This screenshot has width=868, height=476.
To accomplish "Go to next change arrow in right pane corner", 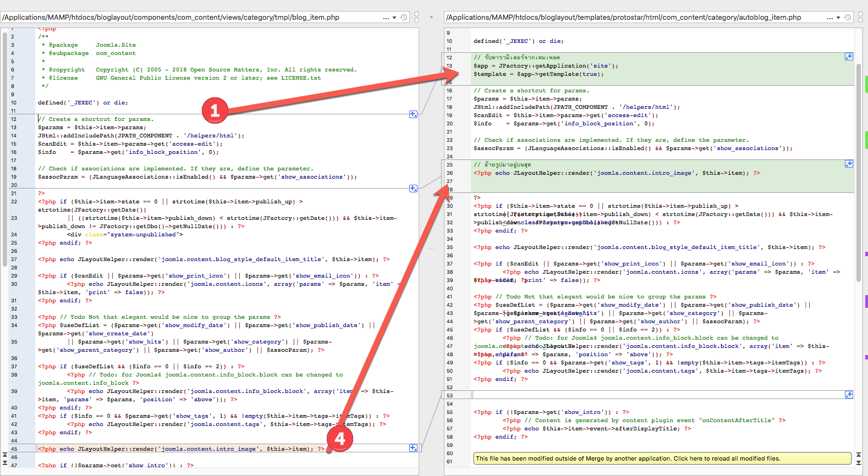I will click(x=859, y=463).
